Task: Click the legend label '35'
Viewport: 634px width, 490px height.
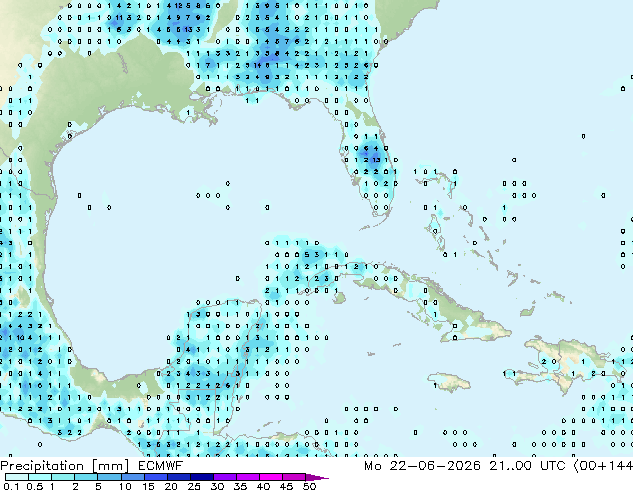Action: click(240, 486)
